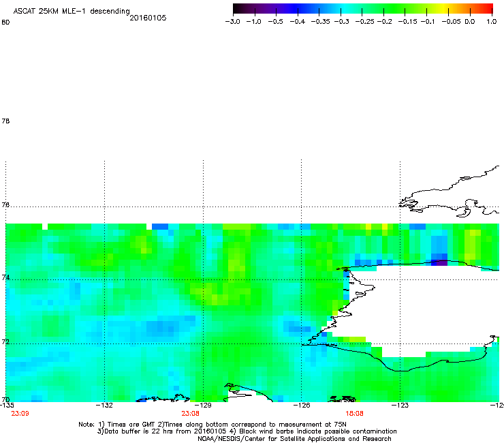The image size is (504, 443).
Task: Click the NOAA/NESDIS credit line
Action: pos(294,439)
